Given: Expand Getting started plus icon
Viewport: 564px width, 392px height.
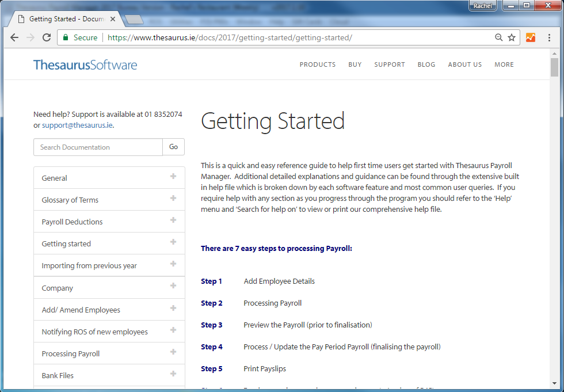Looking at the screenshot, I should tap(173, 242).
